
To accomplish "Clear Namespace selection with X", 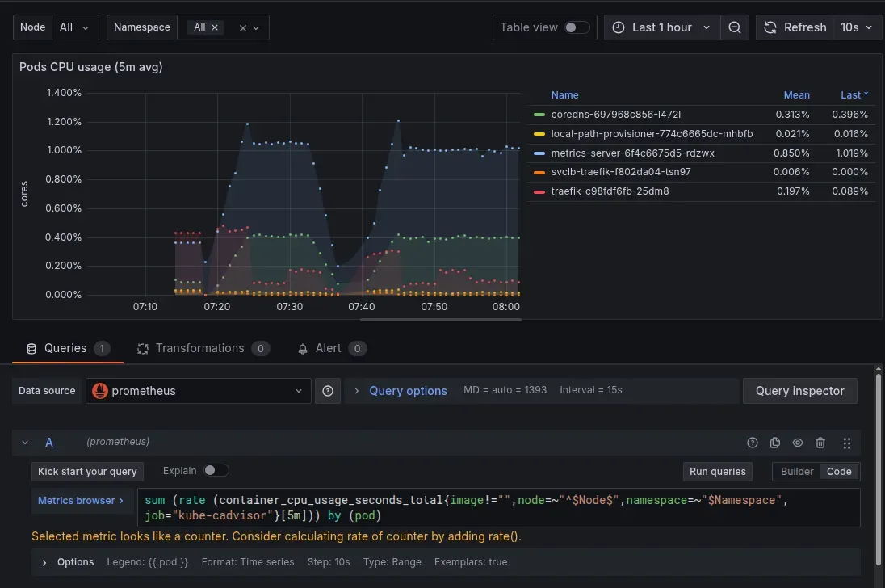I will tap(243, 28).
